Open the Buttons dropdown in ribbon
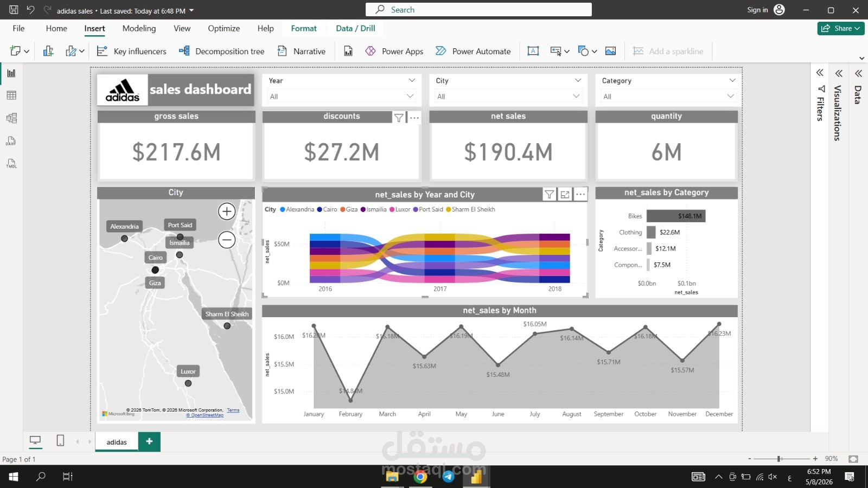 click(x=560, y=51)
